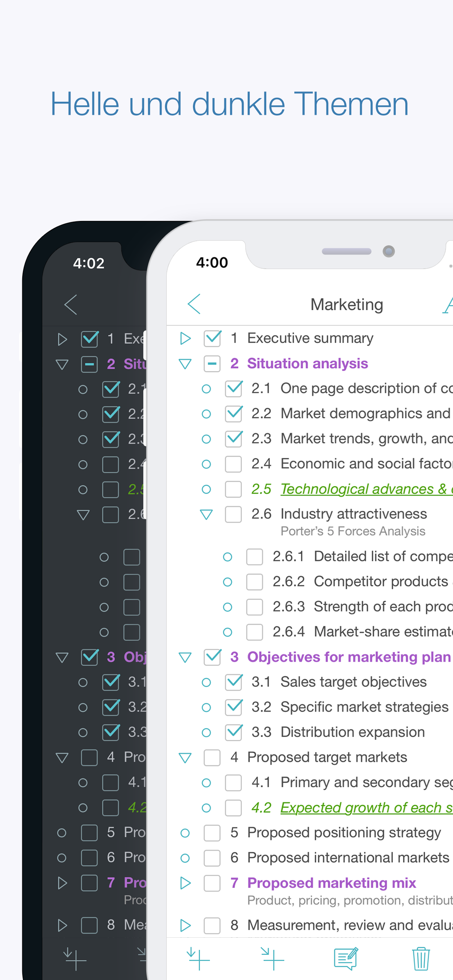Check the 2.4 Economic and social checkbox

tap(233, 464)
